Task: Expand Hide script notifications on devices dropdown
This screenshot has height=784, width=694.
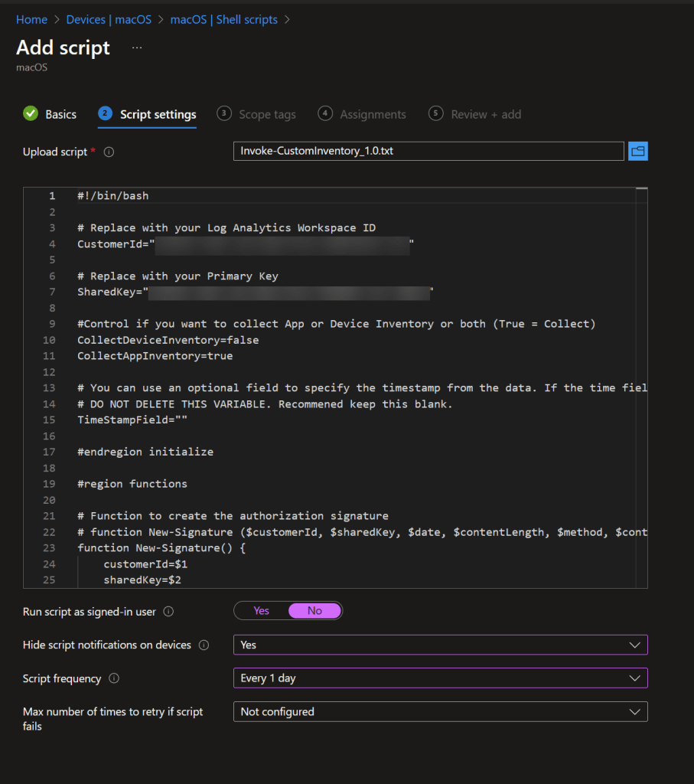Action: pyautogui.click(x=440, y=645)
